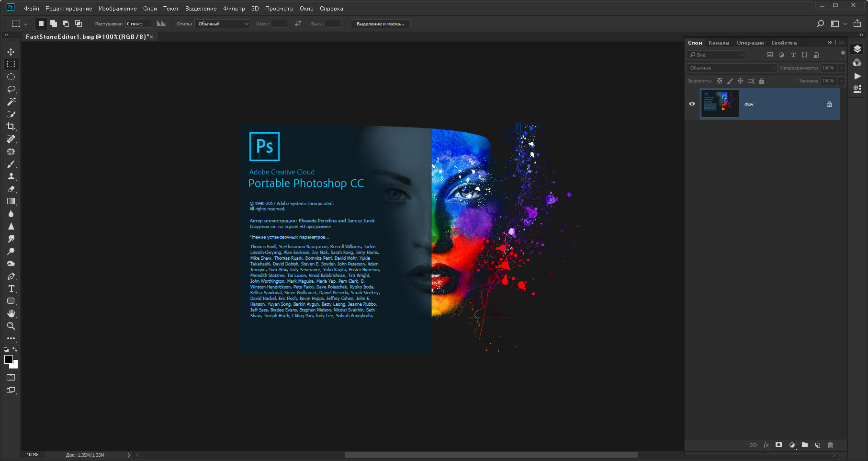
Task: Select the Lasso tool
Action: coord(11,89)
